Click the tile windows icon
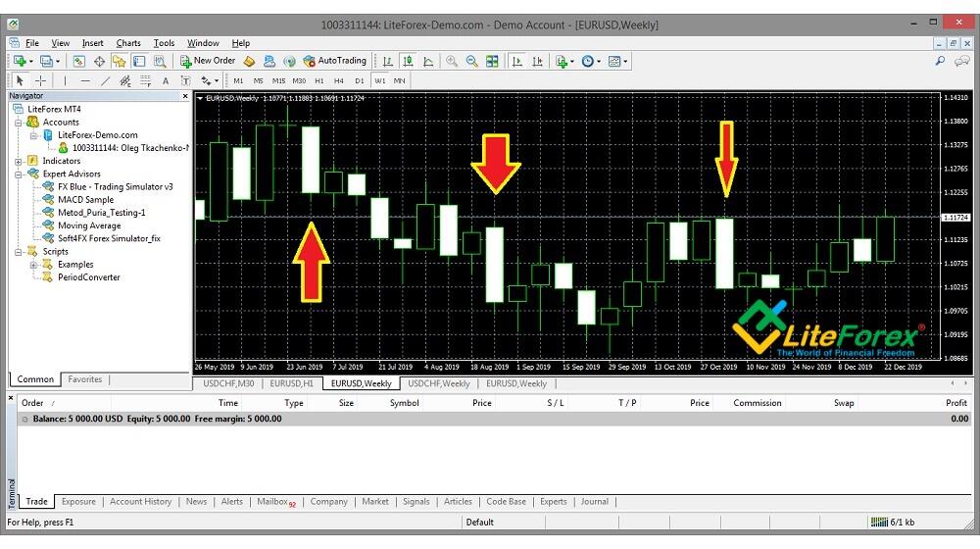Screen dimensions: 980x549 492,61
